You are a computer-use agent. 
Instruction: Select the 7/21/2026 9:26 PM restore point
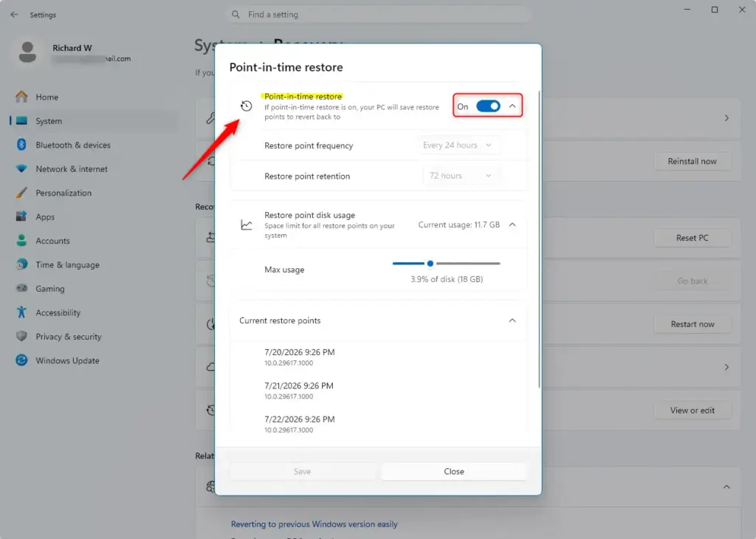[299, 391]
